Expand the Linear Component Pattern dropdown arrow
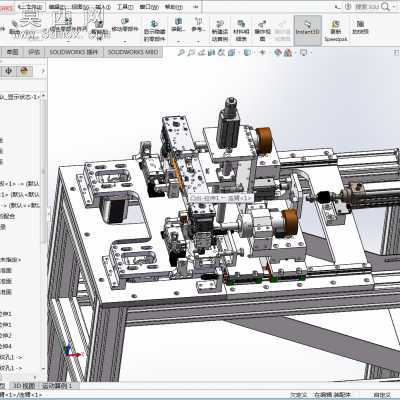 coord(68,42)
